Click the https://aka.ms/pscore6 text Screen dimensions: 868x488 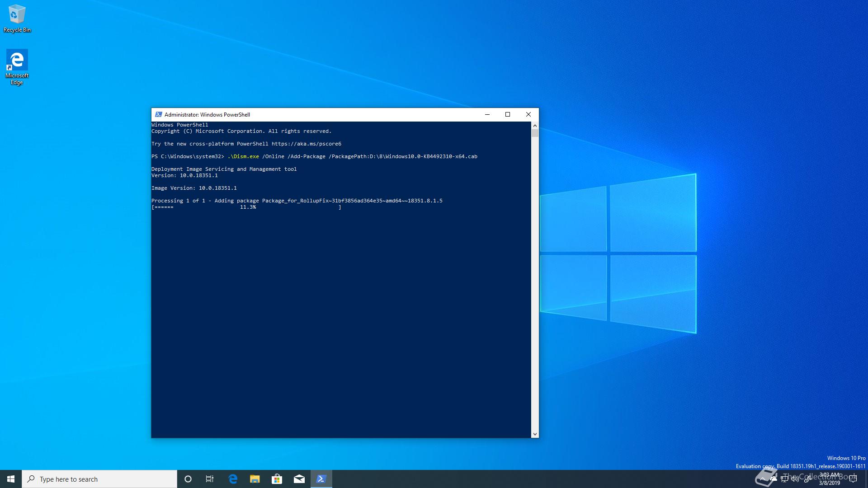point(307,144)
